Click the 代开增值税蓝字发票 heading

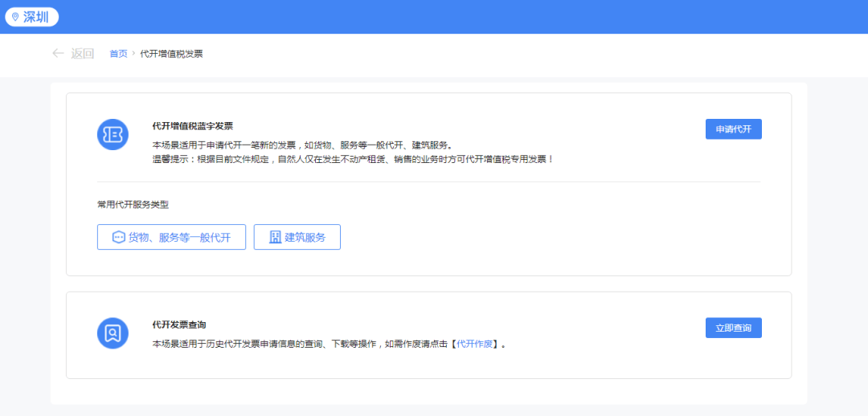tap(192, 125)
